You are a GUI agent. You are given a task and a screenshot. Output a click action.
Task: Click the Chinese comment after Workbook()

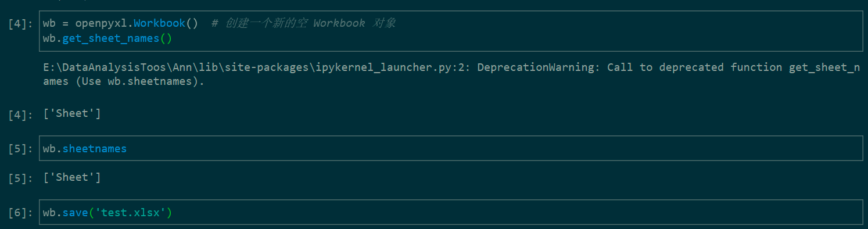click(x=304, y=24)
